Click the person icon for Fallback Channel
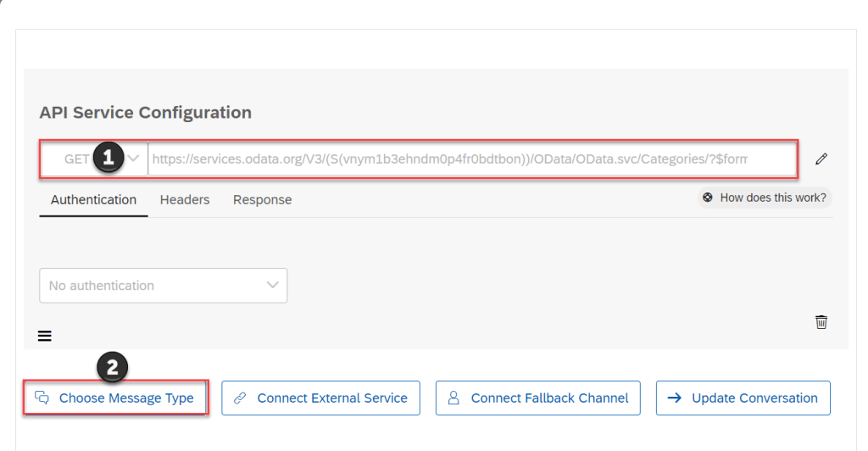868x451 pixels. pos(453,398)
